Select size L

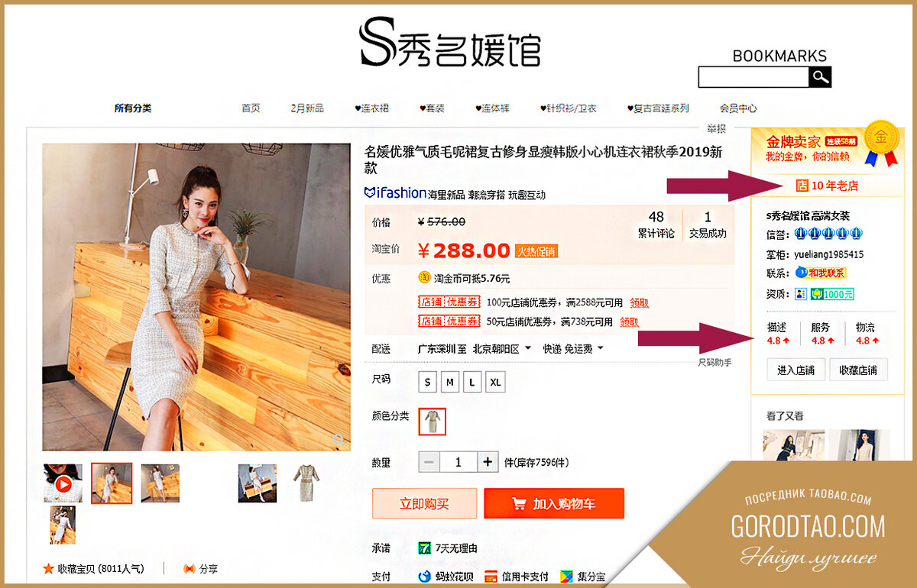click(472, 382)
